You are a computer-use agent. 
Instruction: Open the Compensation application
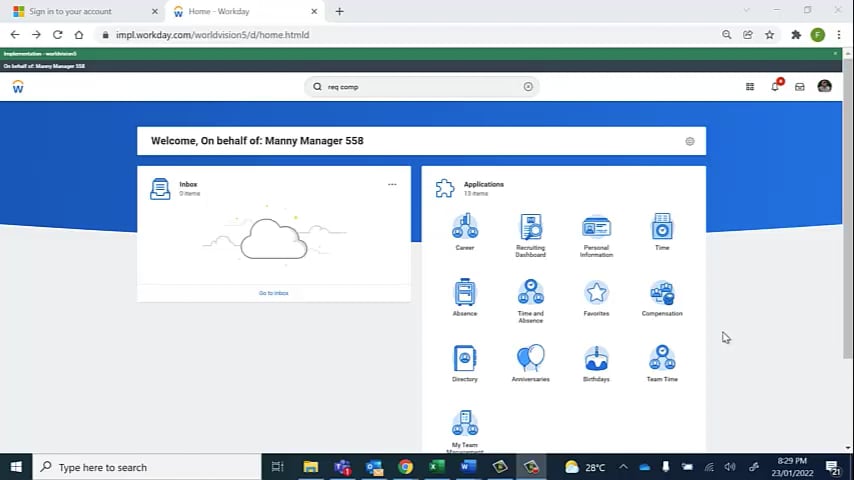(662, 297)
